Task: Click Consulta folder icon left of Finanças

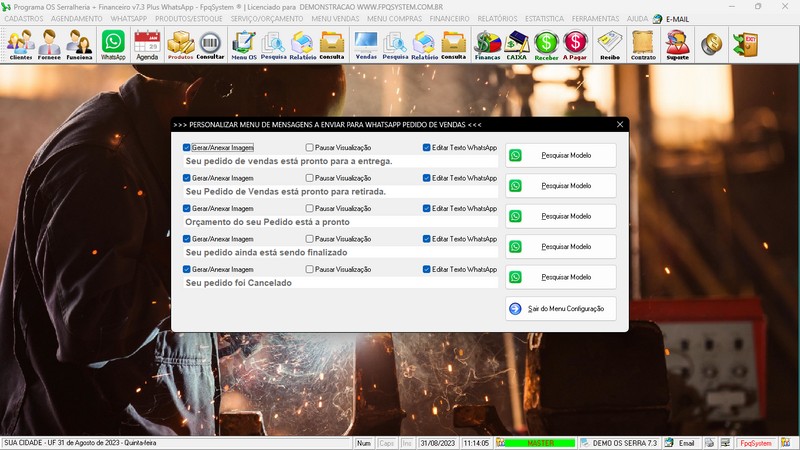Action: (454, 45)
